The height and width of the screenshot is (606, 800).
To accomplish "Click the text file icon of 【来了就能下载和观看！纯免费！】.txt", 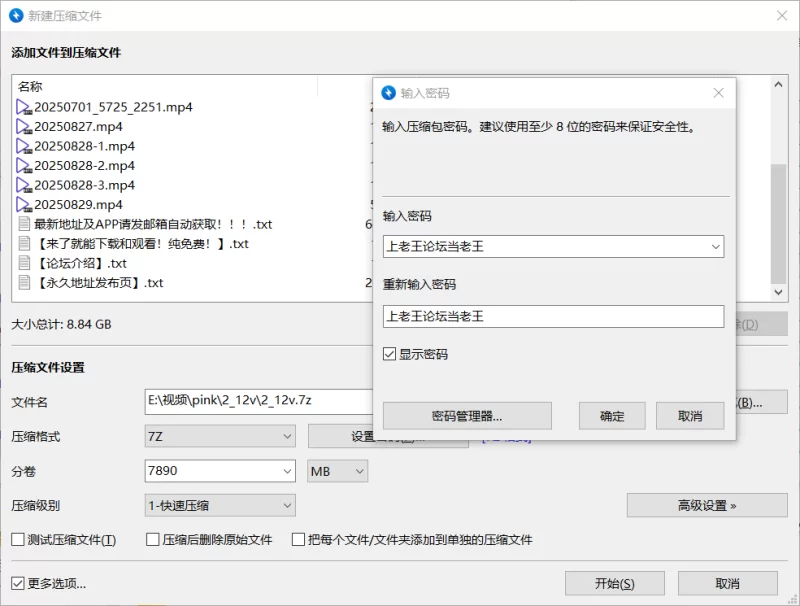I will pos(24,244).
